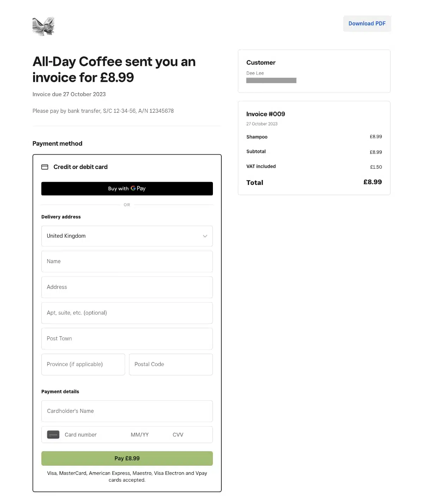Screen dimensions: 423x504
Task: Select Buy with Google Pay
Action: (127, 188)
